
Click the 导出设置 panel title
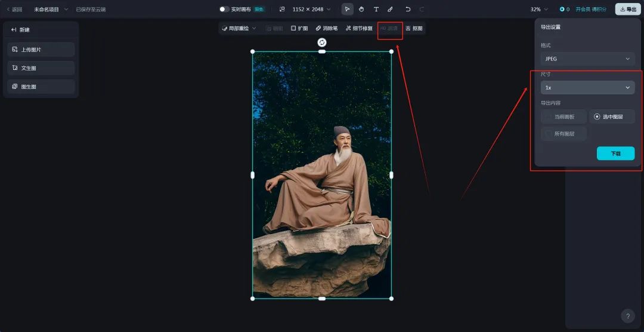[550, 27]
